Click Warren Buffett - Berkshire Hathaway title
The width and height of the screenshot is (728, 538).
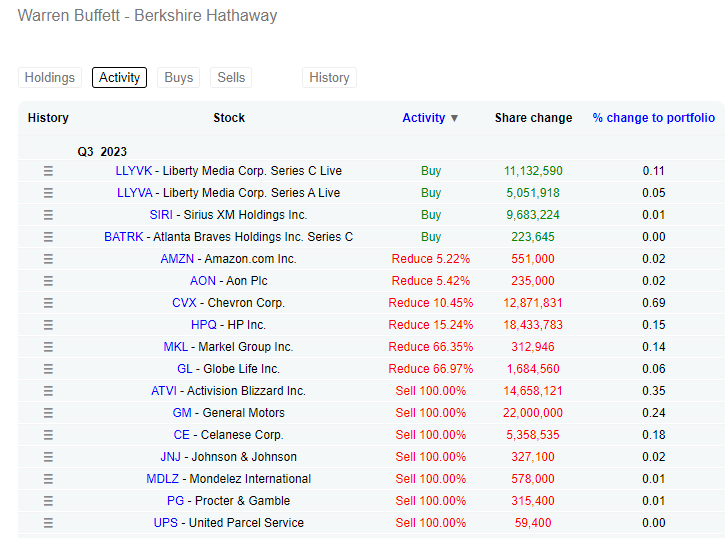148,15
